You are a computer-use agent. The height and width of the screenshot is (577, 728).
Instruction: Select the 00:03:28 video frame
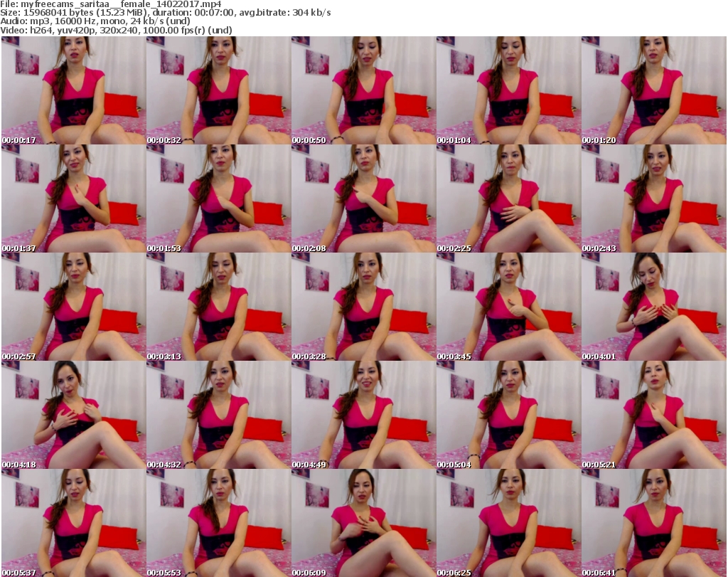pyautogui.click(x=363, y=307)
